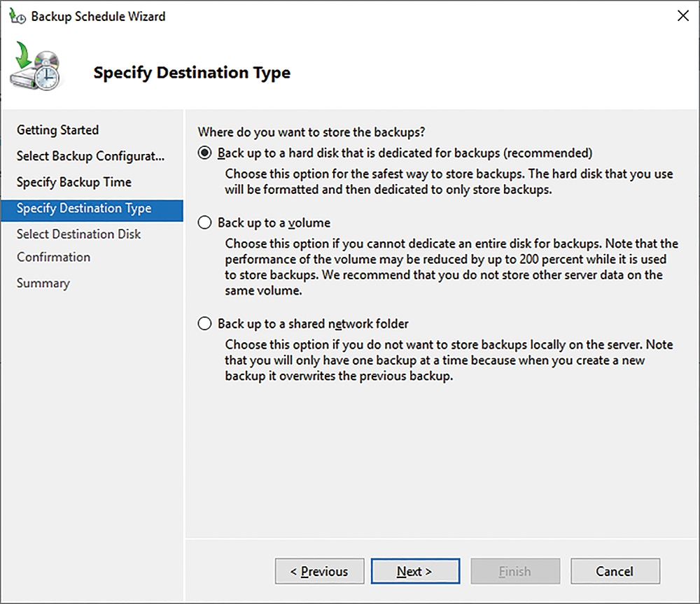Click the backup disk and clock header icon
The width and height of the screenshot is (700, 604).
click(x=35, y=66)
